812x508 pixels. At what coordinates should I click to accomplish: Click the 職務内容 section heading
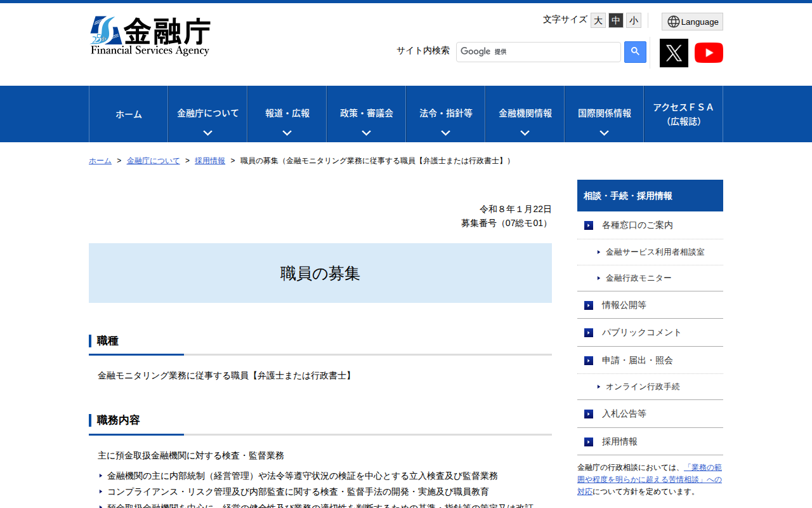pyautogui.click(x=118, y=420)
